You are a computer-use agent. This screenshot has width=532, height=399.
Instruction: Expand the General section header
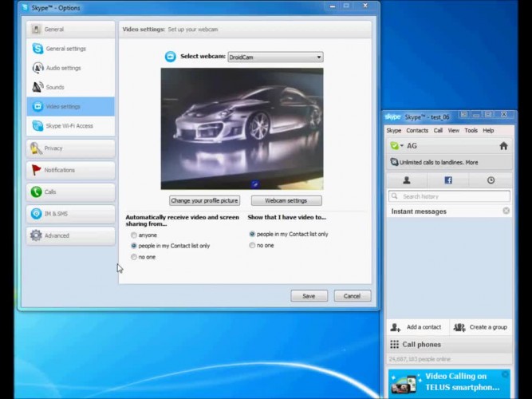(70, 30)
